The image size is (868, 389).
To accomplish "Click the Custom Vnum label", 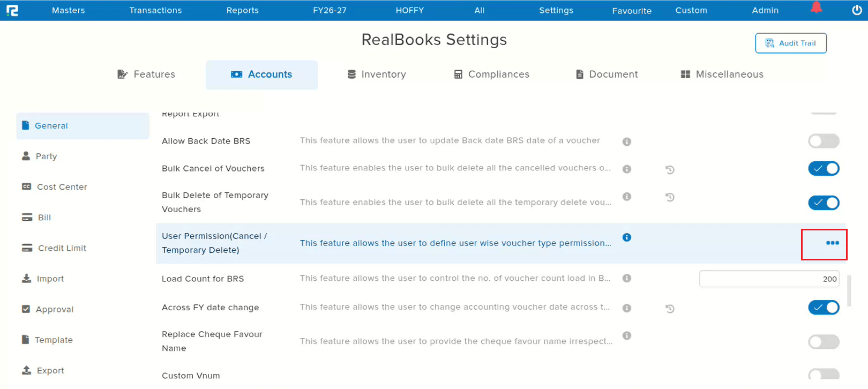I will click(x=191, y=376).
